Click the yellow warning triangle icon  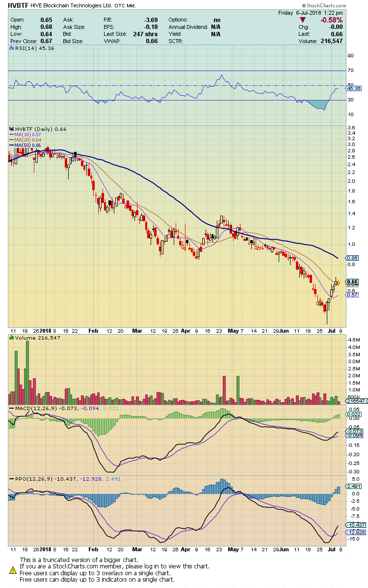pos(13,570)
